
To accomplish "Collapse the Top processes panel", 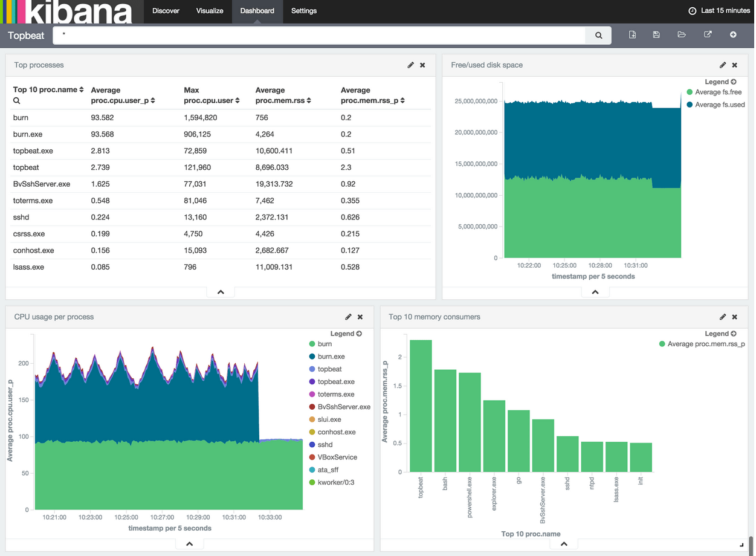I will 220,291.
